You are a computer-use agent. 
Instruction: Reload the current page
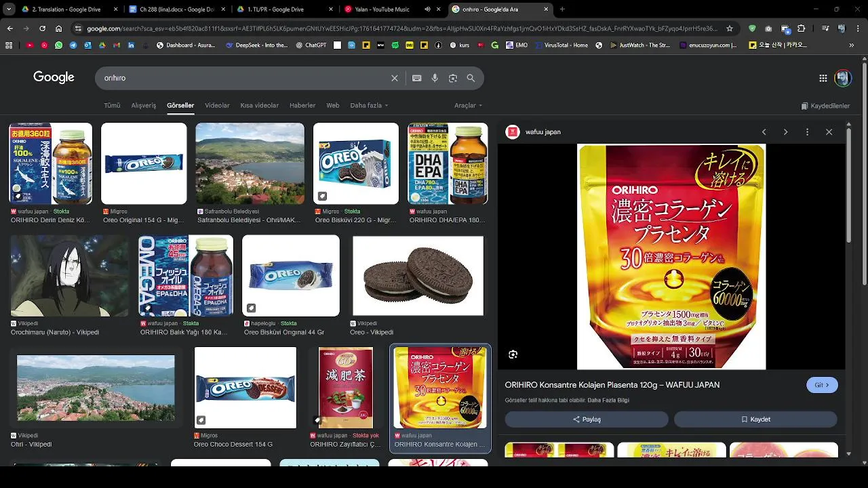pyautogui.click(x=42, y=28)
